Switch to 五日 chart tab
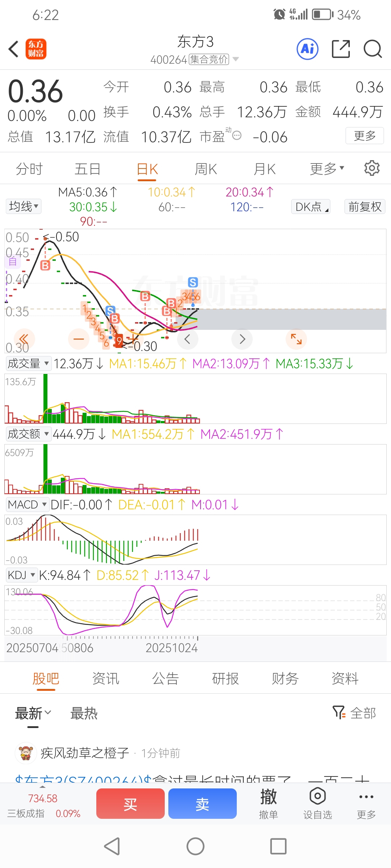 [88, 169]
